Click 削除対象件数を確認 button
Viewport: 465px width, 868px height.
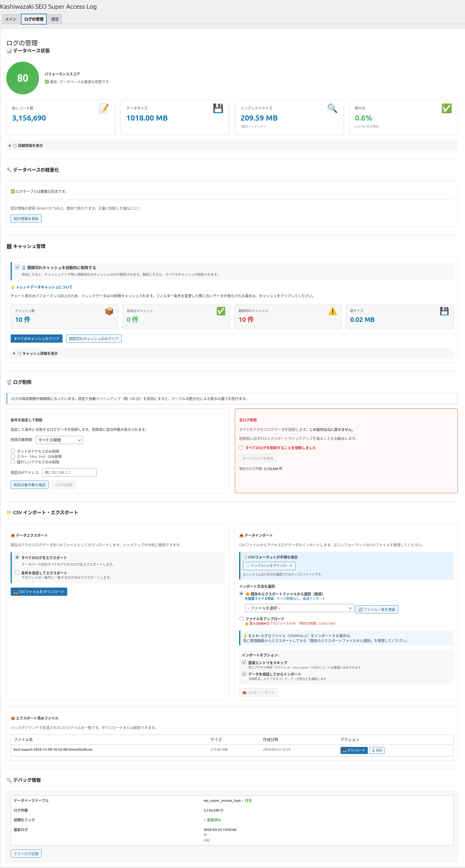(x=30, y=485)
